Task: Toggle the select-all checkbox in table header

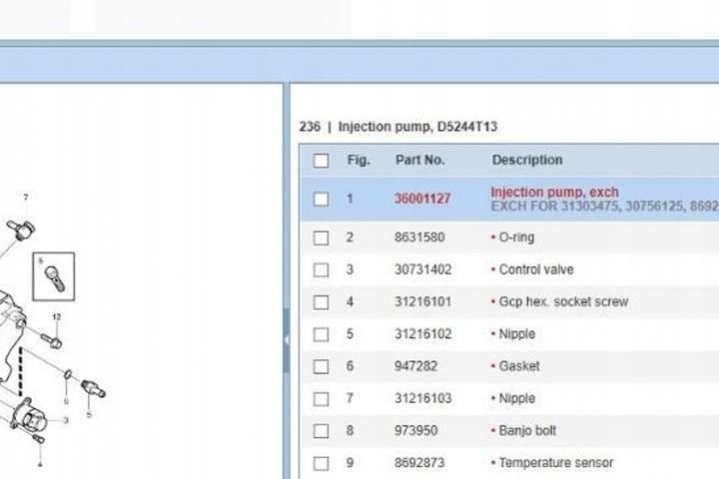Action: 321,161
